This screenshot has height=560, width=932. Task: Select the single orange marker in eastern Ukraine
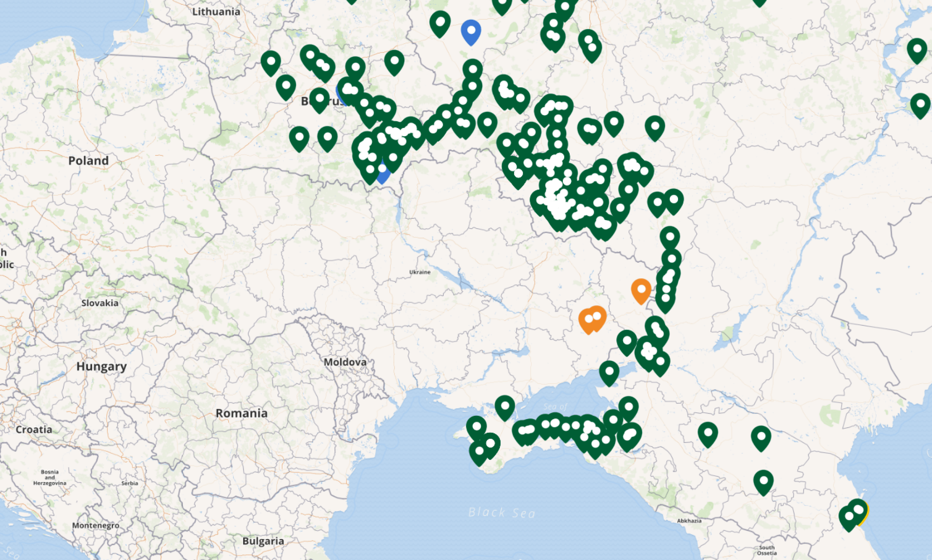641,291
